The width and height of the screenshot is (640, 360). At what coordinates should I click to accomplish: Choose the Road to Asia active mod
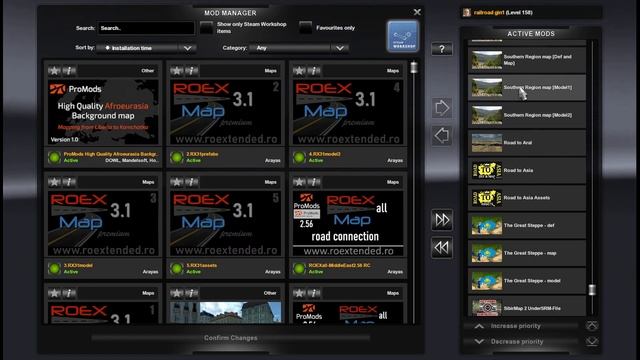coord(527,170)
